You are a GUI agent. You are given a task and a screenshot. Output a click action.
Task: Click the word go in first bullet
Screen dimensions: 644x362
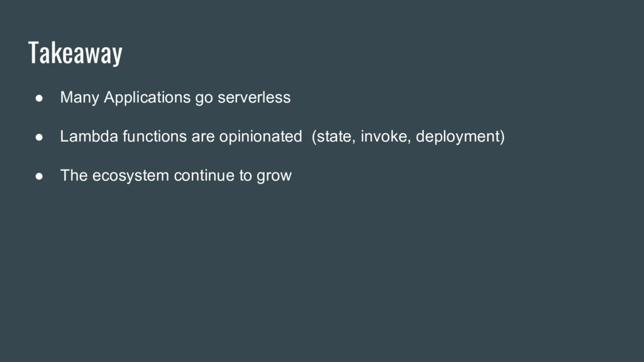click(x=204, y=99)
